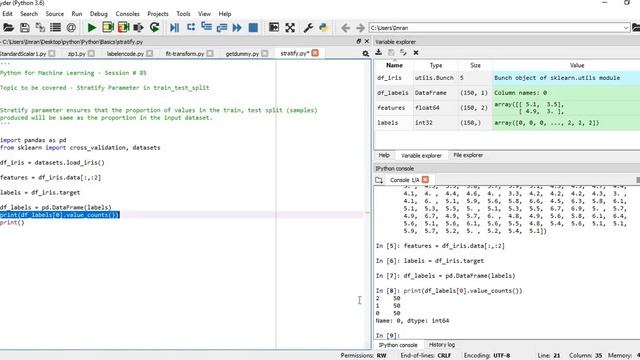The image size is (640, 360).
Task: Open the Run menu
Action: tap(77, 13)
